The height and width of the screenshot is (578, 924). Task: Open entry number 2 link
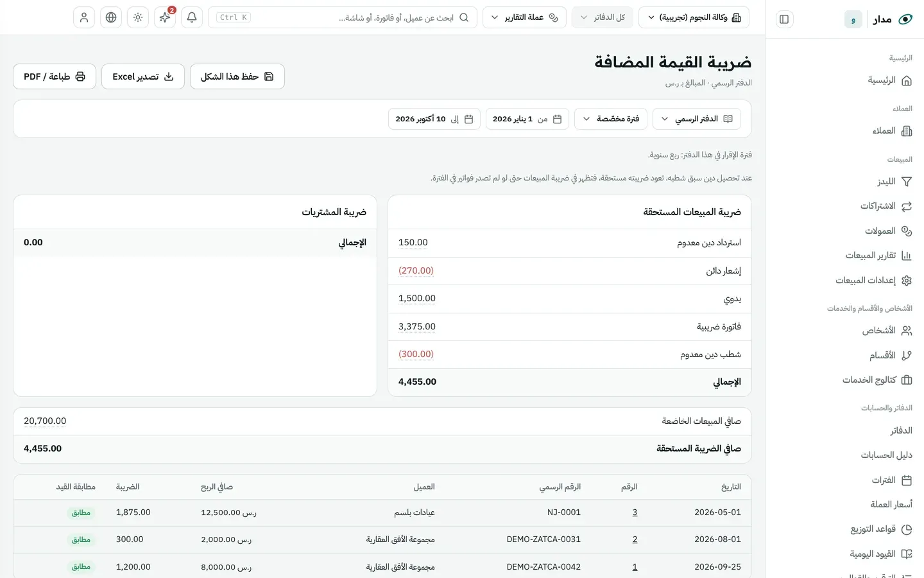(635, 539)
